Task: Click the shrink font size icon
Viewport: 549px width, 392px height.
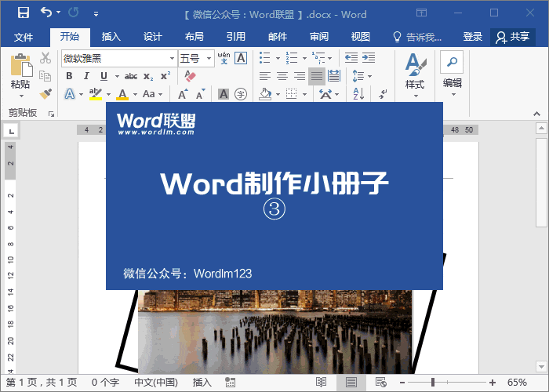Action: tap(200, 94)
